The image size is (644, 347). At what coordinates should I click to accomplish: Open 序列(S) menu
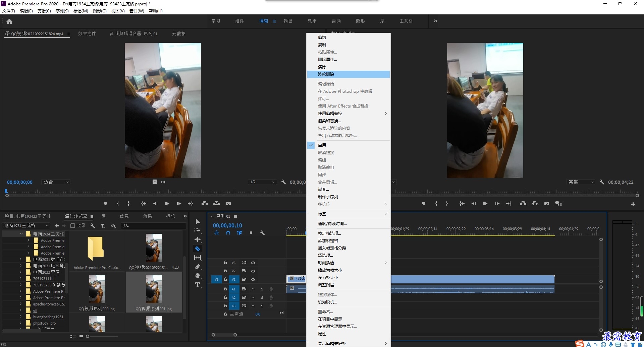click(x=62, y=11)
